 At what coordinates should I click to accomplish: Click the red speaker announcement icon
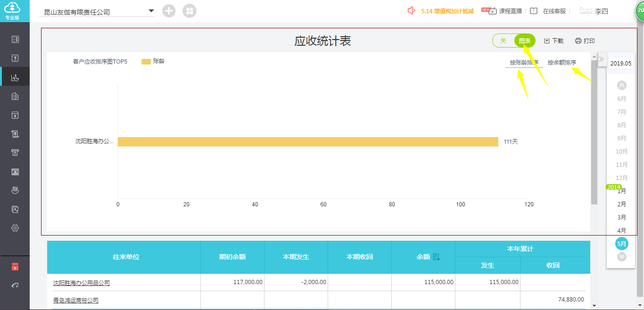[411, 10]
